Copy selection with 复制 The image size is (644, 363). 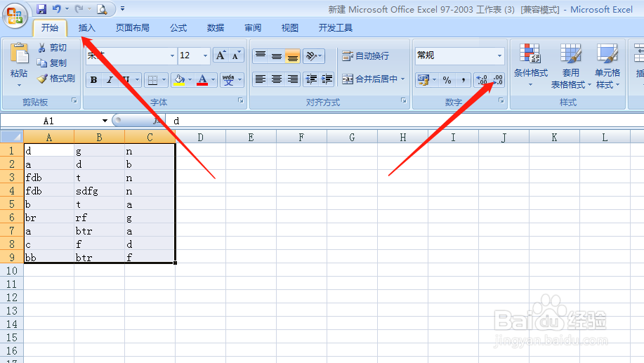[52, 62]
